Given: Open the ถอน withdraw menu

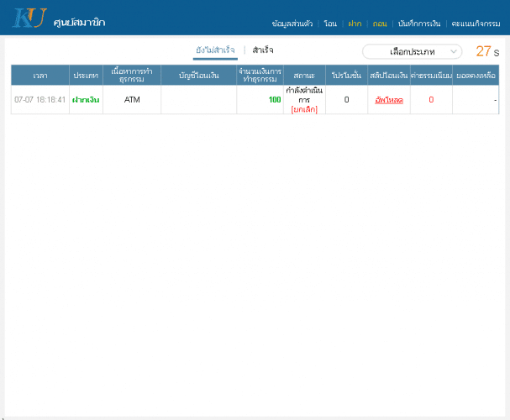Looking at the screenshot, I should tap(380, 24).
